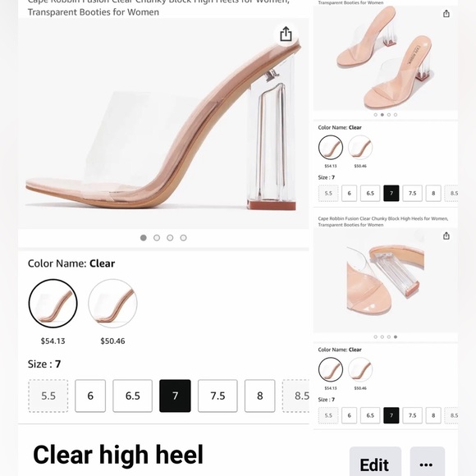The height and width of the screenshot is (476, 476).
Task: Select size 7 black button in main listing
Action: pyautogui.click(x=175, y=396)
